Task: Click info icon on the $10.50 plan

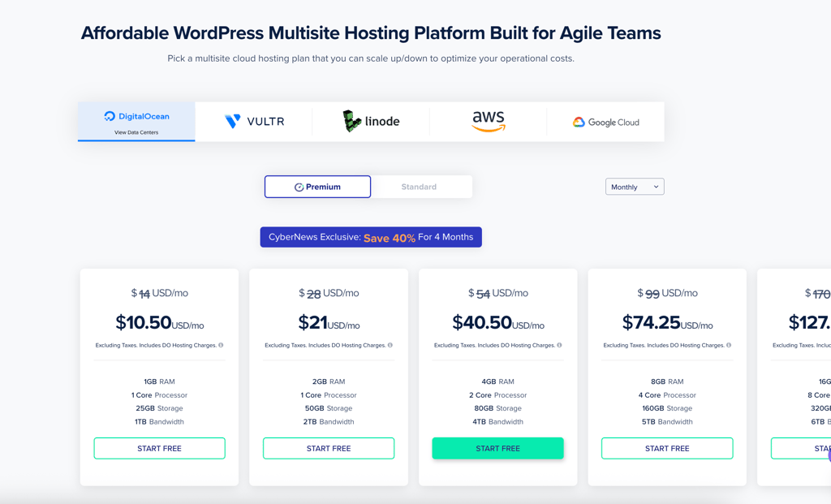Action: 221,345
